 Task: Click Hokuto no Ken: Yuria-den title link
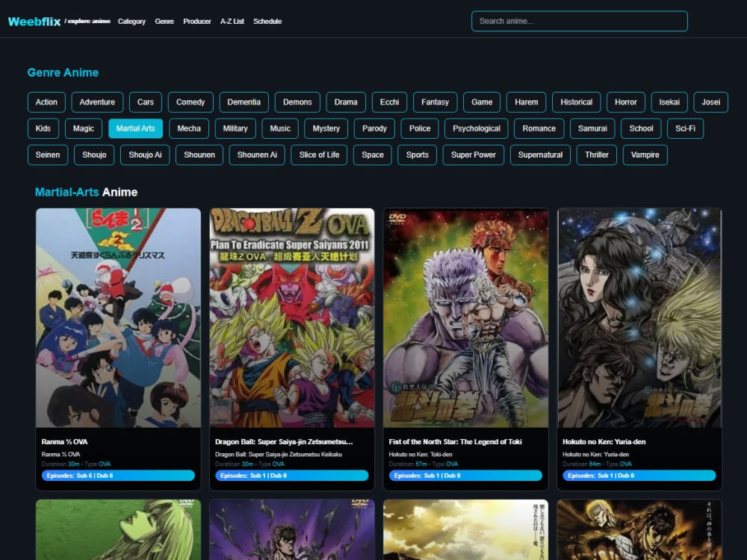(x=604, y=442)
